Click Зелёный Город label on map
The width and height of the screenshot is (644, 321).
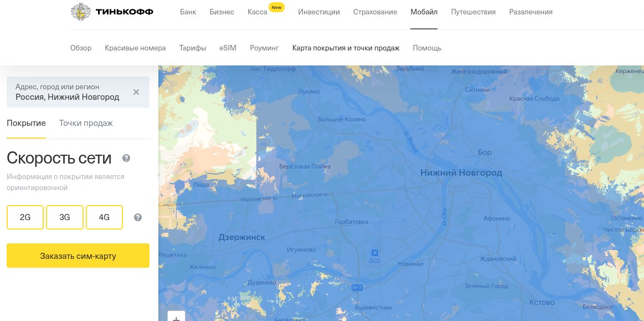486,286
